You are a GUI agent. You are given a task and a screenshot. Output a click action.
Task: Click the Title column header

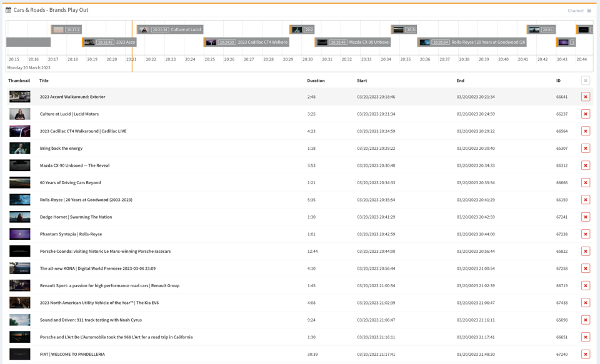(x=44, y=81)
